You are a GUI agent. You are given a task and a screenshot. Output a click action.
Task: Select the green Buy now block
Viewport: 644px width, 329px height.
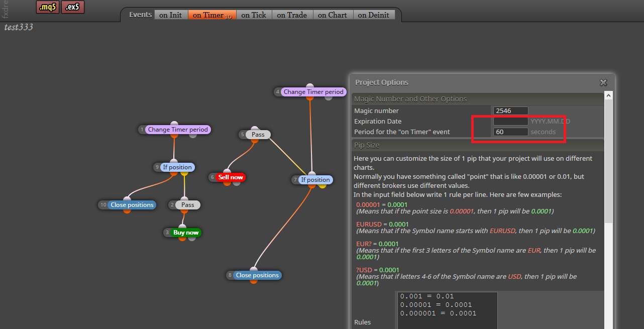click(186, 233)
